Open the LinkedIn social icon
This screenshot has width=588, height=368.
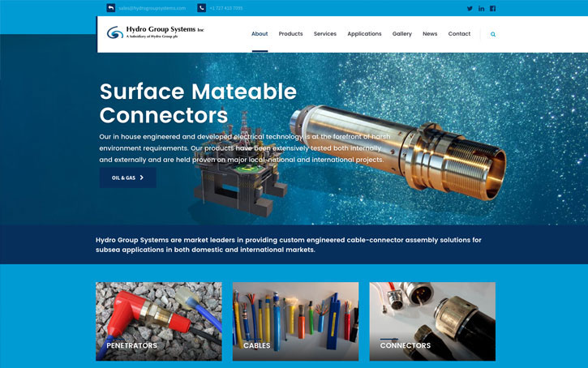(x=482, y=8)
